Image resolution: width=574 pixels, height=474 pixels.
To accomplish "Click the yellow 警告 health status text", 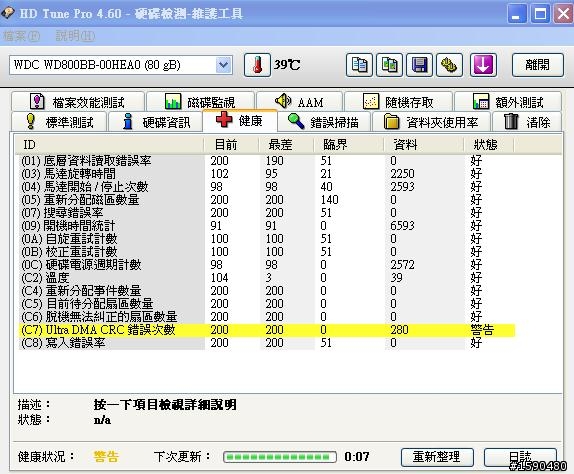I will point(106,457).
